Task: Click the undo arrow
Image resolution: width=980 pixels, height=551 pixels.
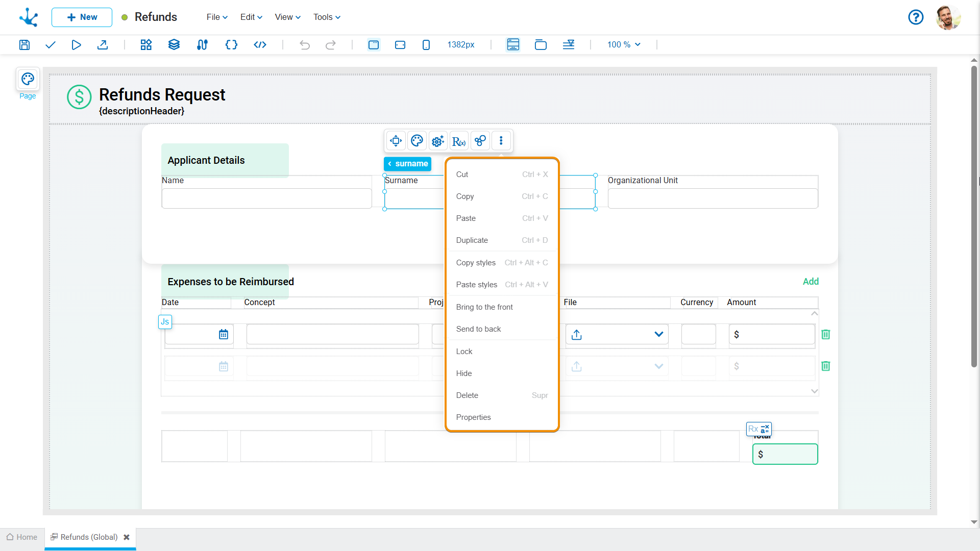Action: (x=305, y=45)
